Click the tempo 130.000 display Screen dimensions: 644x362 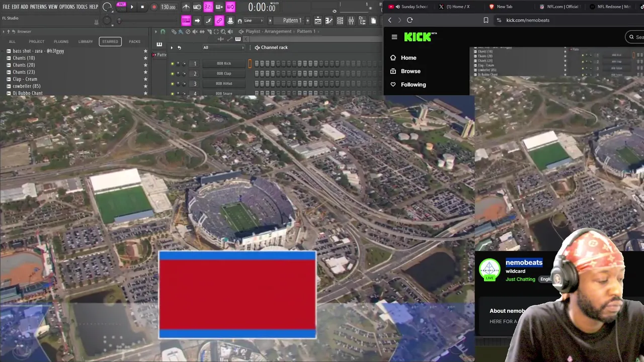click(169, 7)
